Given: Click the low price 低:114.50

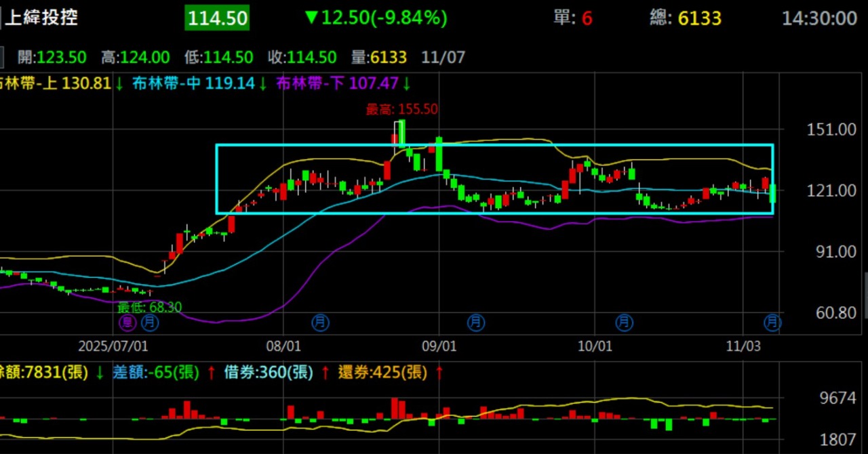Looking at the screenshot, I should pyautogui.click(x=218, y=58).
